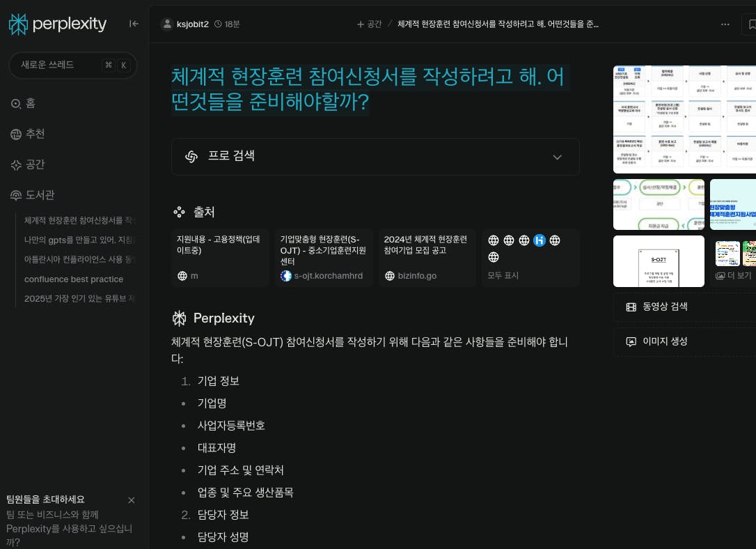
Task: Open the green process diagram thumbnail
Action: 659,205
